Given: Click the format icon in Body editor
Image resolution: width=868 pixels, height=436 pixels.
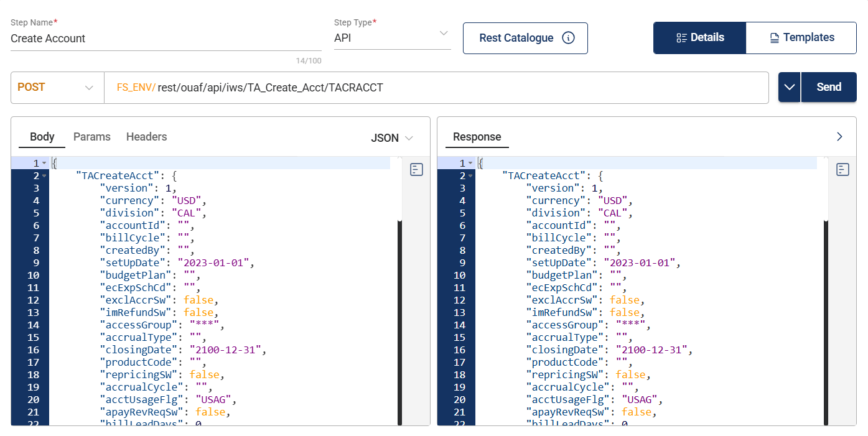Looking at the screenshot, I should 416,169.
